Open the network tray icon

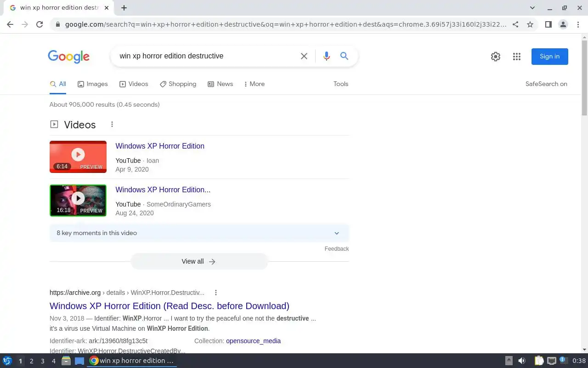point(552,361)
